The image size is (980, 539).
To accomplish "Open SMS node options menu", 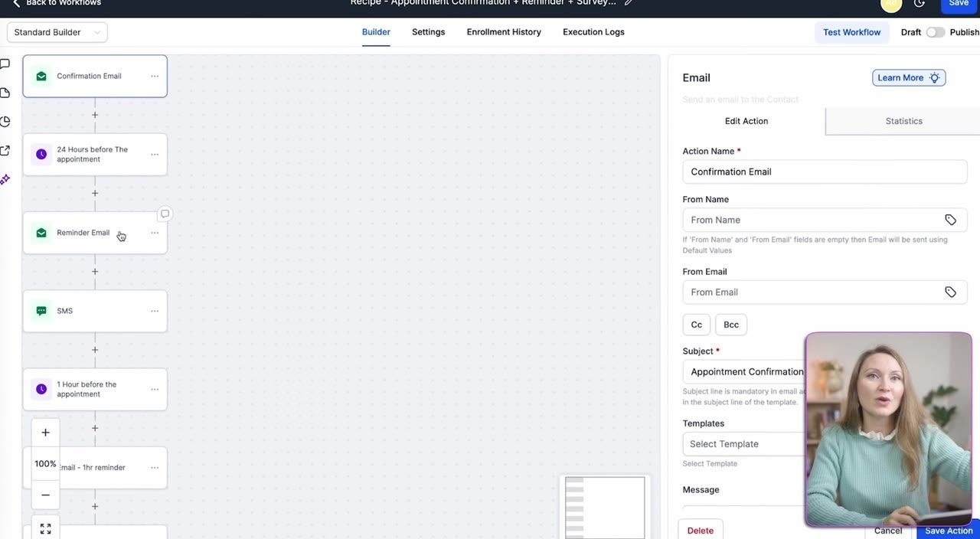I will click(155, 311).
